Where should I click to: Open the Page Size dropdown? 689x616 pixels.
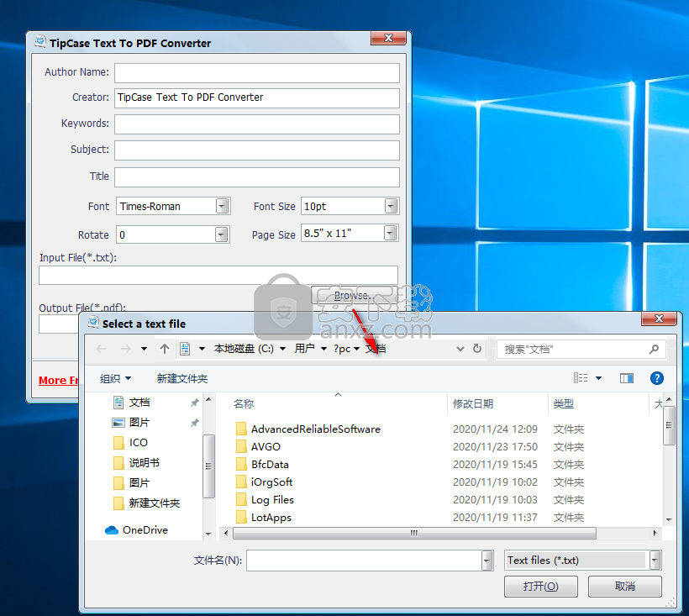tap(390, 233)
